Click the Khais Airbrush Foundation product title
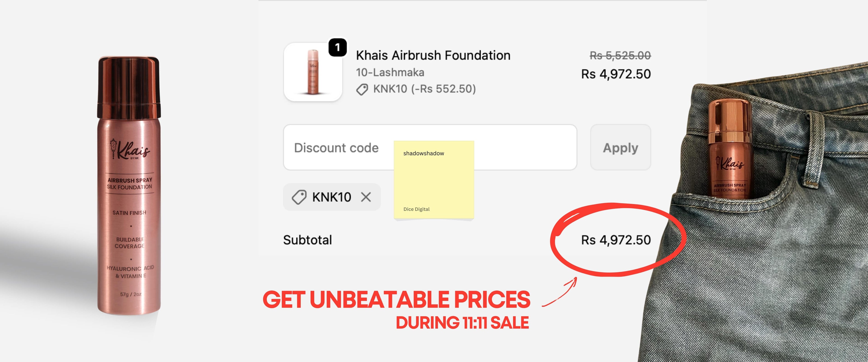868x362 pixels. click(433, 55)
